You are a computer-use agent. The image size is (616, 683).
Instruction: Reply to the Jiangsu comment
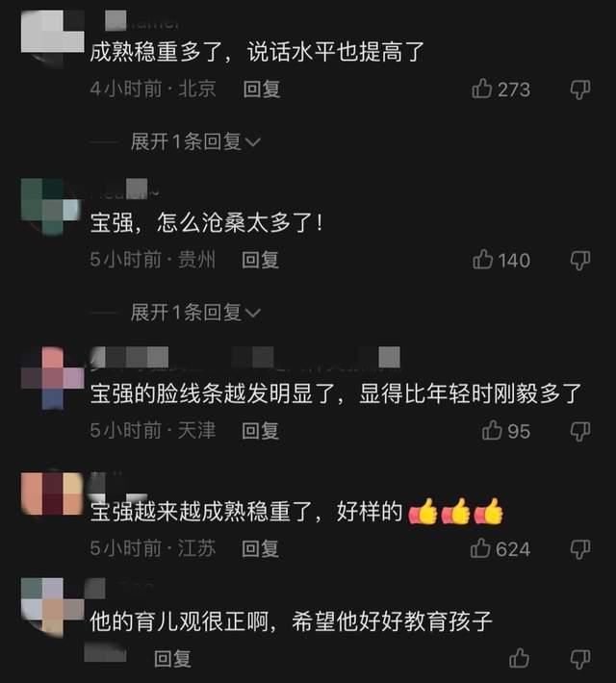click(x=260, y=549)
